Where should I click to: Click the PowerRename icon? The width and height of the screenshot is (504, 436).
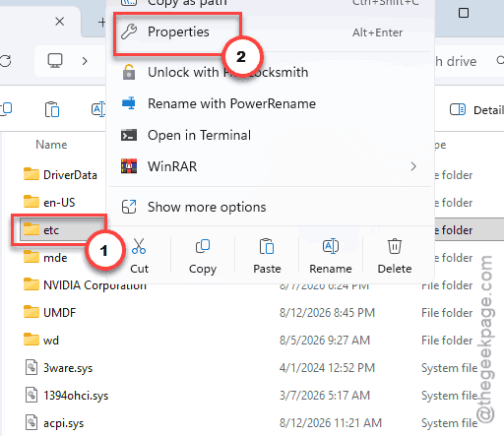[x=129, y=103]
